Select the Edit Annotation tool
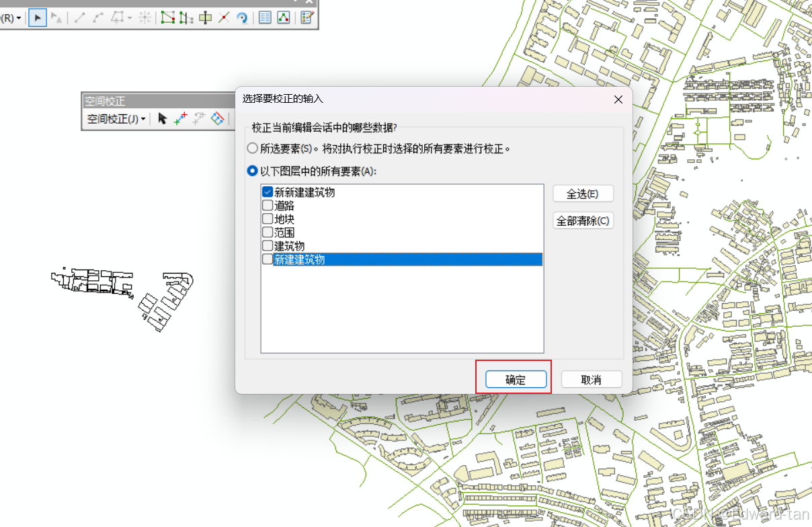The height and width of the screenshot is (527, 812). [x=56, y=17]
